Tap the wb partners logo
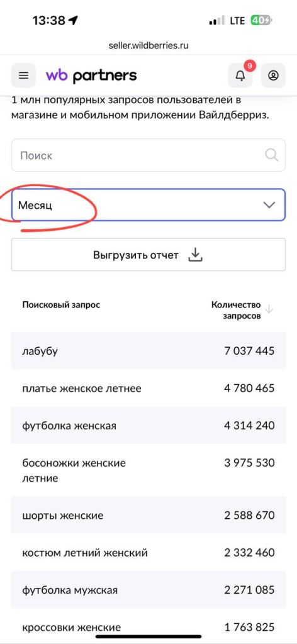 pos(91,75)
